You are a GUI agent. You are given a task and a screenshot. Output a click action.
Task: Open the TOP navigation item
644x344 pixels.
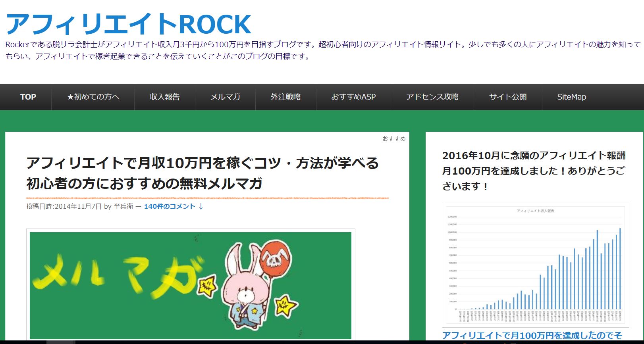(x=28, y=97)
